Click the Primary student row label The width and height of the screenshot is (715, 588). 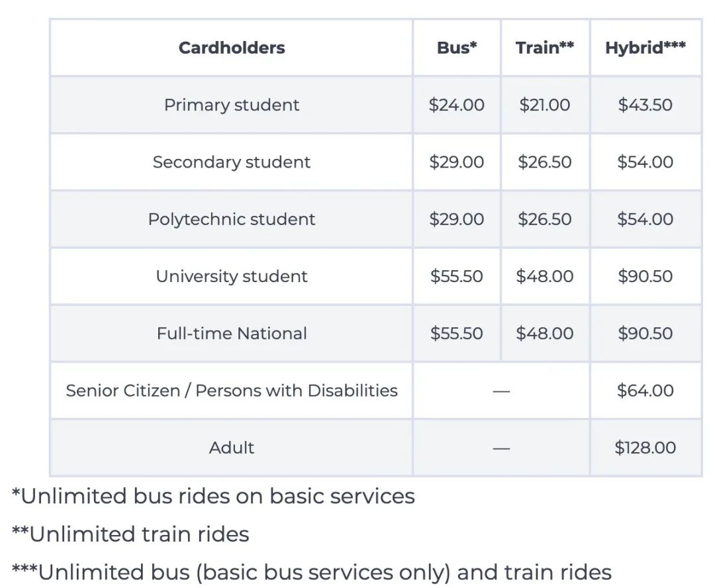coord(232,105)
